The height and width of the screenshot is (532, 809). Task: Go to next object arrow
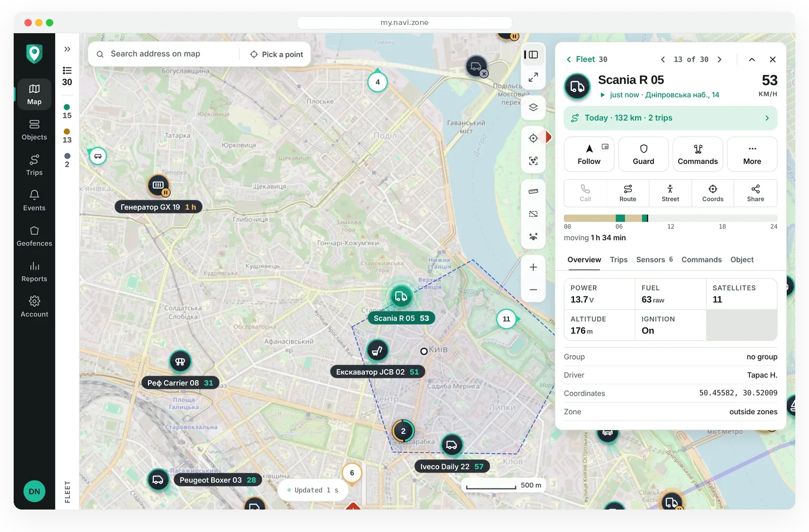pos(719,59)
